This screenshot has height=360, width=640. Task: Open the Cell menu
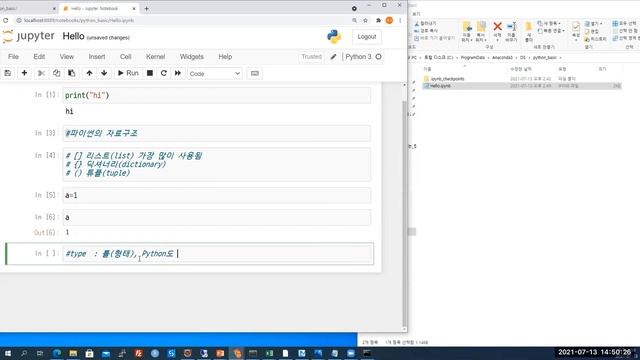click(125, 57)
